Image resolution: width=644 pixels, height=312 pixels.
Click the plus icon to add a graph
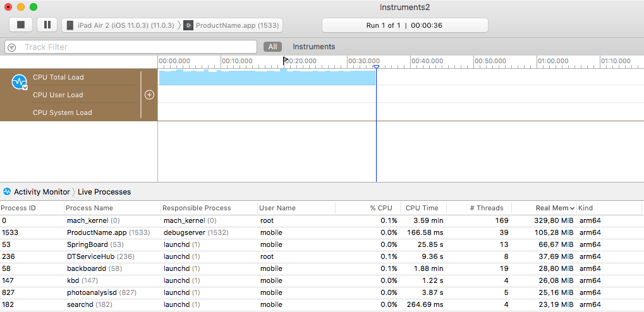[x=149, y=95]
